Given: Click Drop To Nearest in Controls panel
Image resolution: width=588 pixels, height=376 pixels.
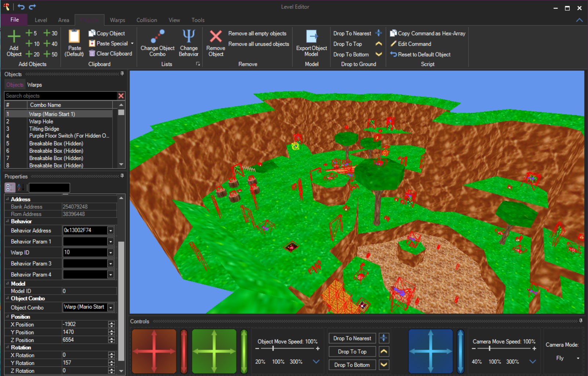Looking at the screenshot, I should click(352, 338).
